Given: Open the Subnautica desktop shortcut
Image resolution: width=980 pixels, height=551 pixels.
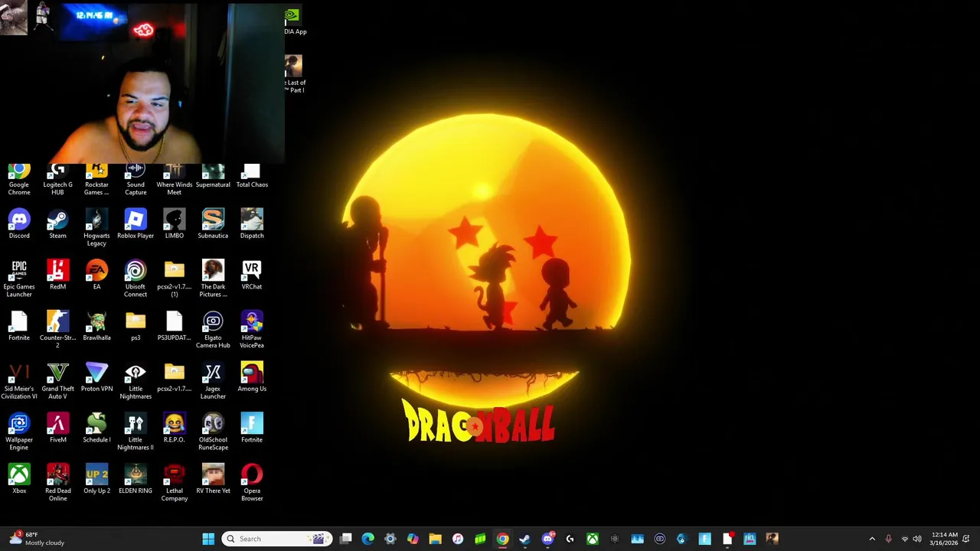Looking at the screenshot, I should [x=213, y=224].
